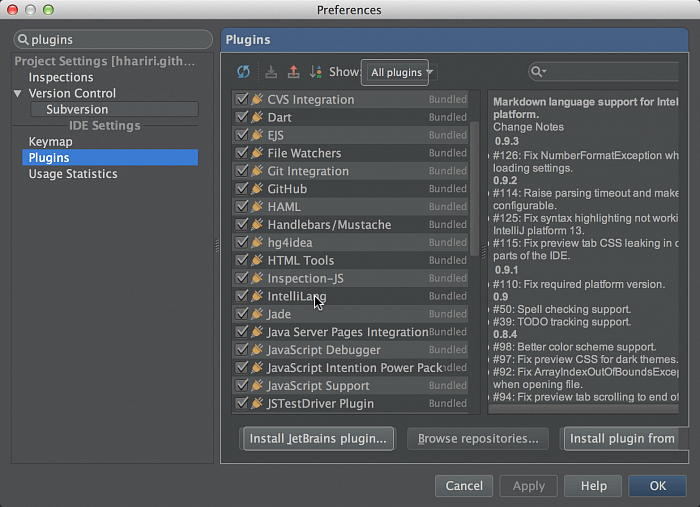Click the red upload arrow toolbar icon
Screen dimensions: 700x507
[293, 72]
